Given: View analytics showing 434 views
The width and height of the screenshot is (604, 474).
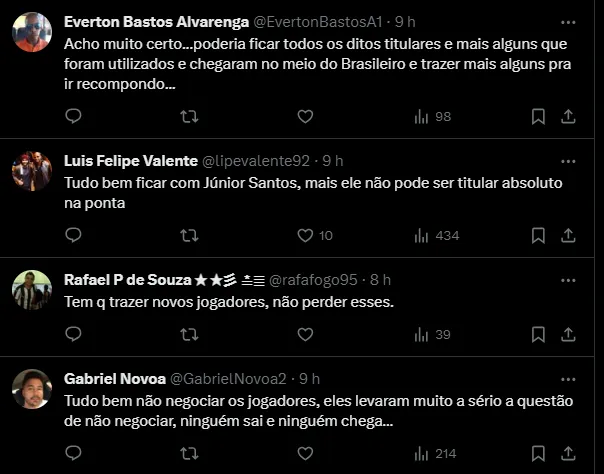Looking at the screenshot, I should [436, 235].
